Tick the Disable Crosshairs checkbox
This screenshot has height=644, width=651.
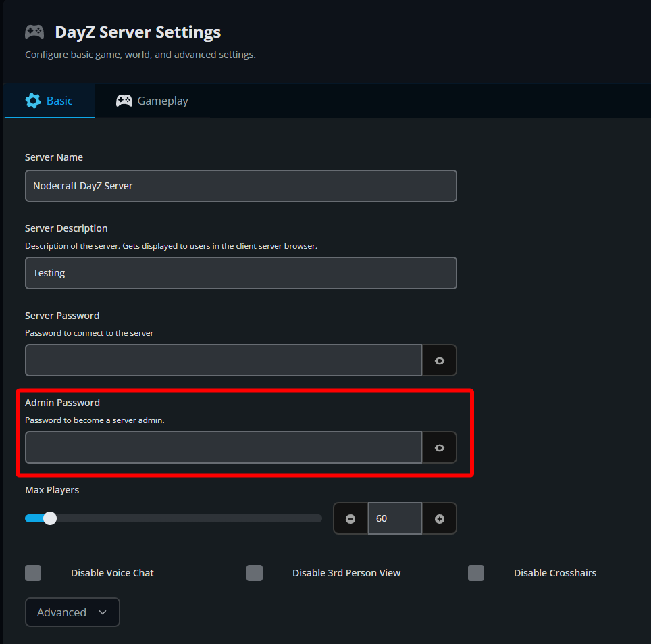coord(476,573)
